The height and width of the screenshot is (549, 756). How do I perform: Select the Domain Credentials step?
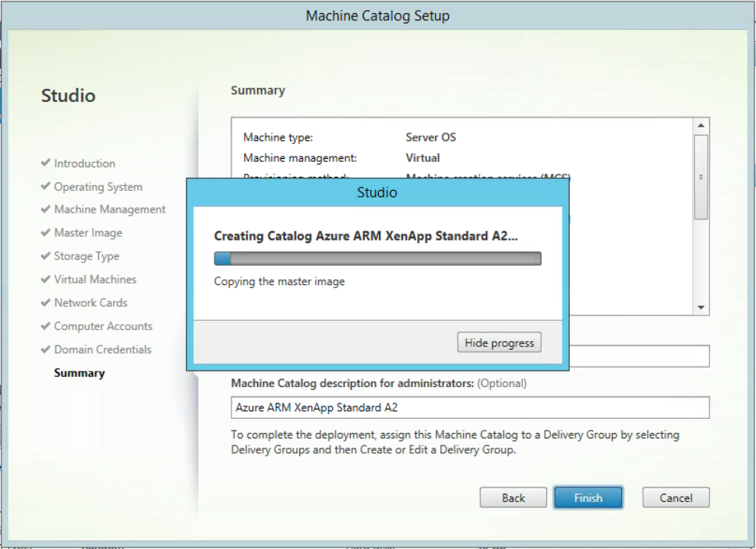102,350
